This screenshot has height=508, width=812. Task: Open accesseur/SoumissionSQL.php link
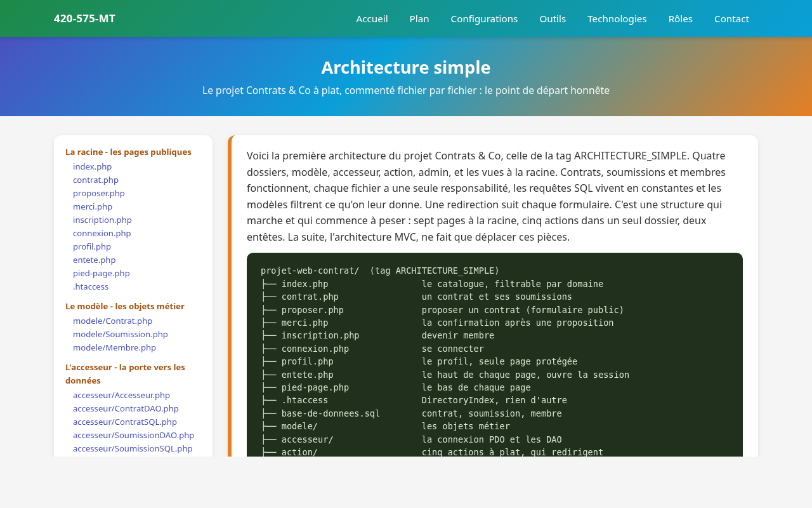(x=133, y=448)
